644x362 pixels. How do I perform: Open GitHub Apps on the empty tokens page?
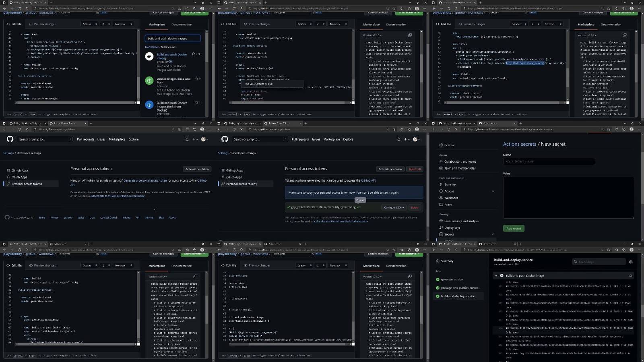click(x=20, y=170)
